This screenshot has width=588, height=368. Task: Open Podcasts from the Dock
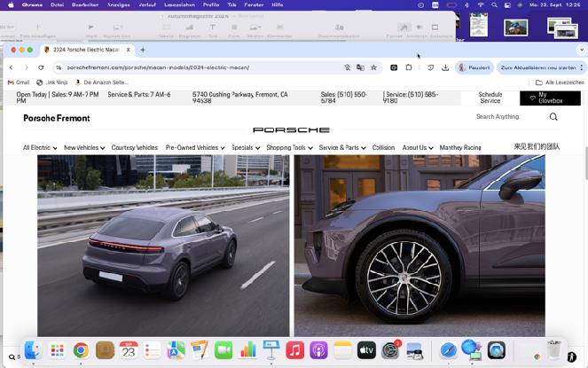click(318, 350)
